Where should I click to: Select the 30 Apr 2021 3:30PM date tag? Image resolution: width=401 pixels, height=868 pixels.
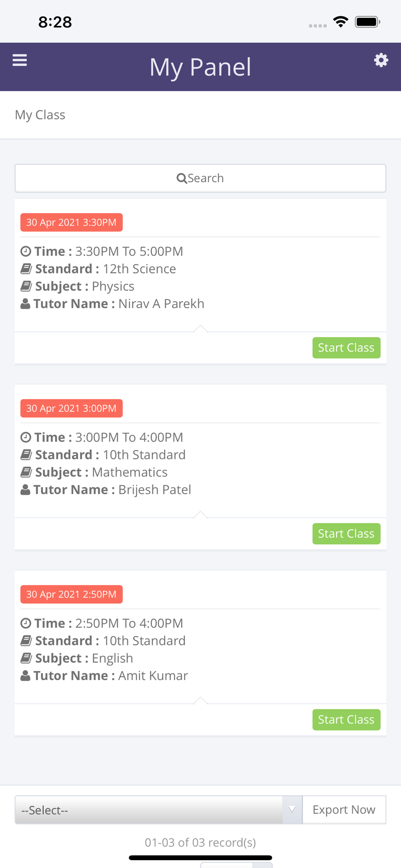72,222
